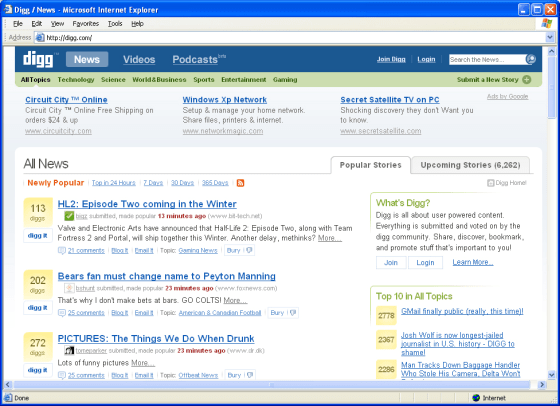Click the Windows flag logo in menu bar
560x406 pixels.
(x=546, y=24)
